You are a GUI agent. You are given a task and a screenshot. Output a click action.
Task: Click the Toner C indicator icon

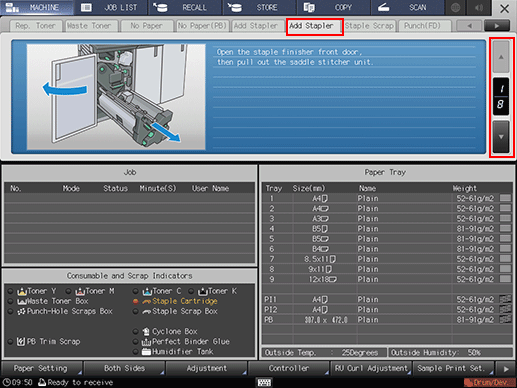coord(147,292)
